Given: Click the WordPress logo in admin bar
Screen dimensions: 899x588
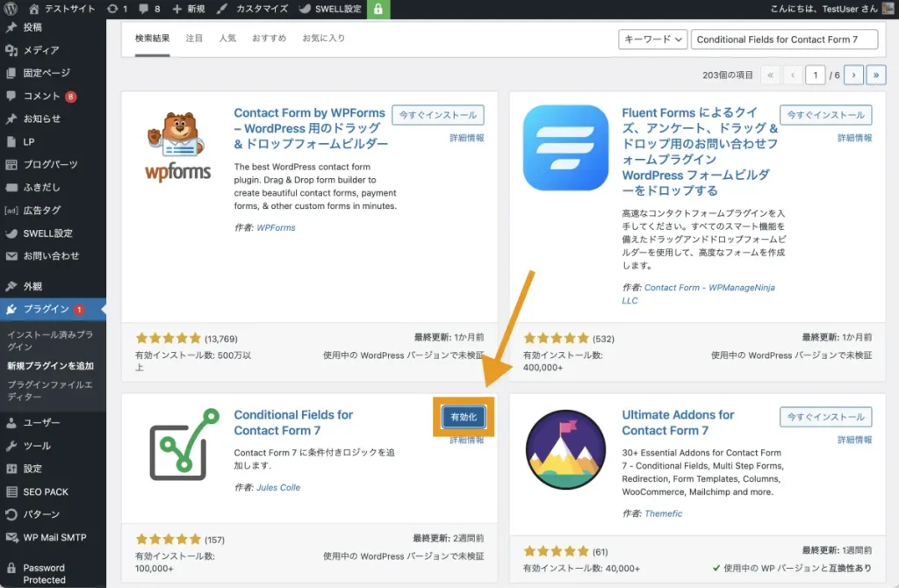Looking at the screenshot, I should pos(11,9).
